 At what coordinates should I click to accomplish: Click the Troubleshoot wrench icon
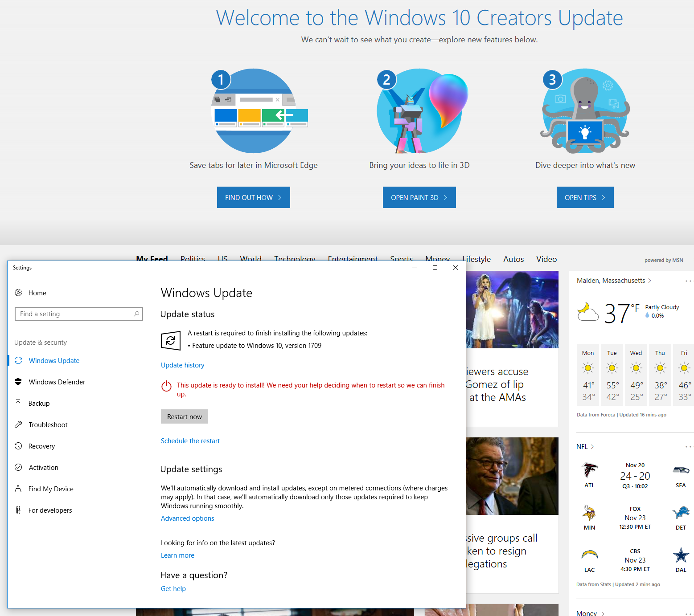[18, 424]
